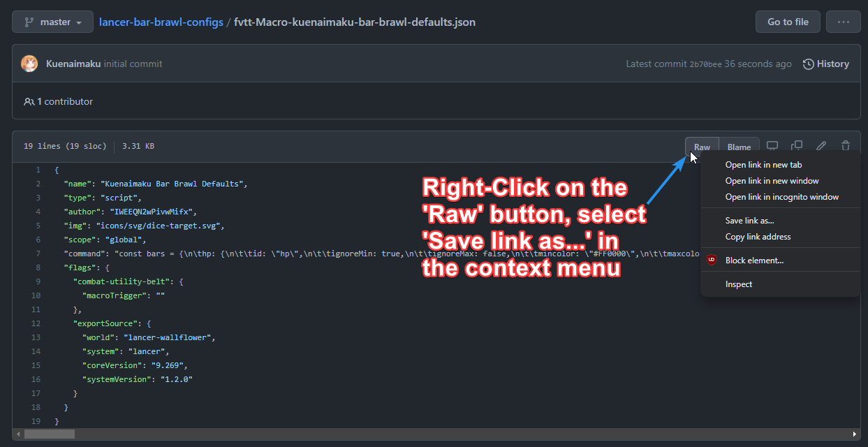Select 'Open link in incognito window'
Viewport: 868px width, 447px height.
780,197
